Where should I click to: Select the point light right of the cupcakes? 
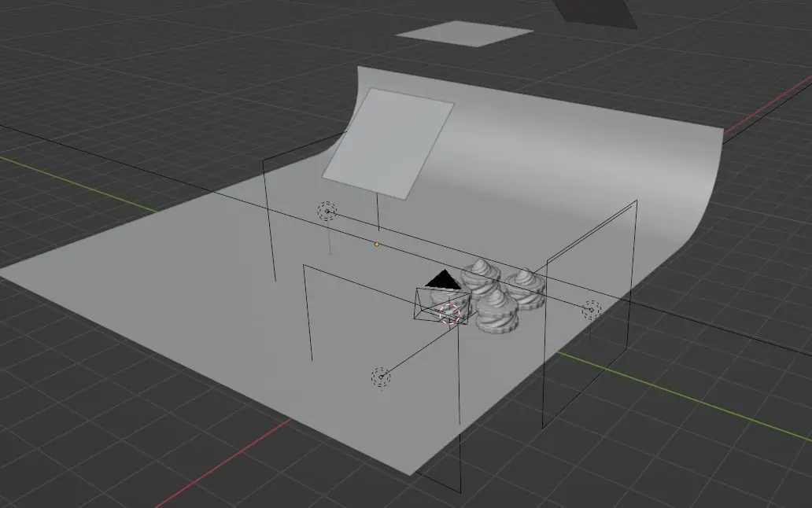point(592,311)
